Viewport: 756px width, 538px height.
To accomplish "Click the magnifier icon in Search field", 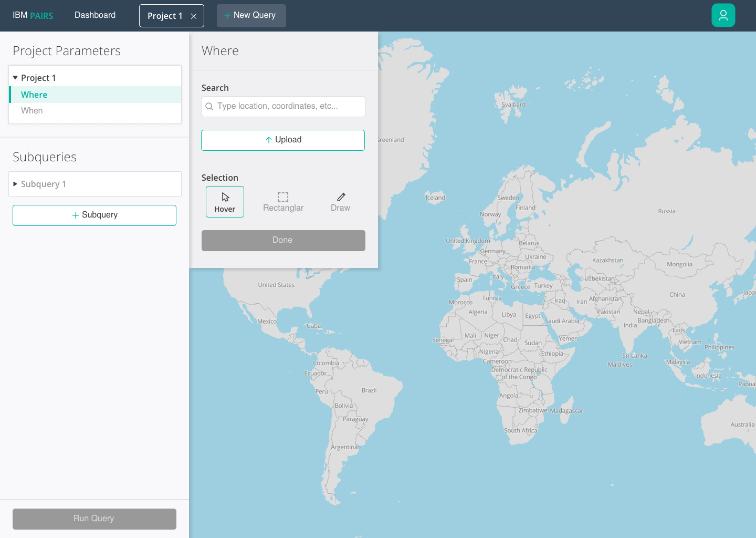I will pos(209,107).
